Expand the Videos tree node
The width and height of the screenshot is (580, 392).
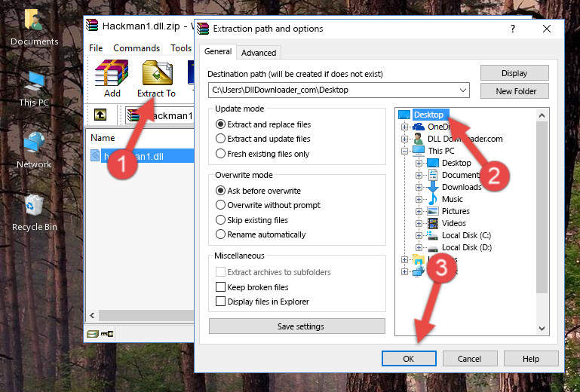click(x=419, y=223)
